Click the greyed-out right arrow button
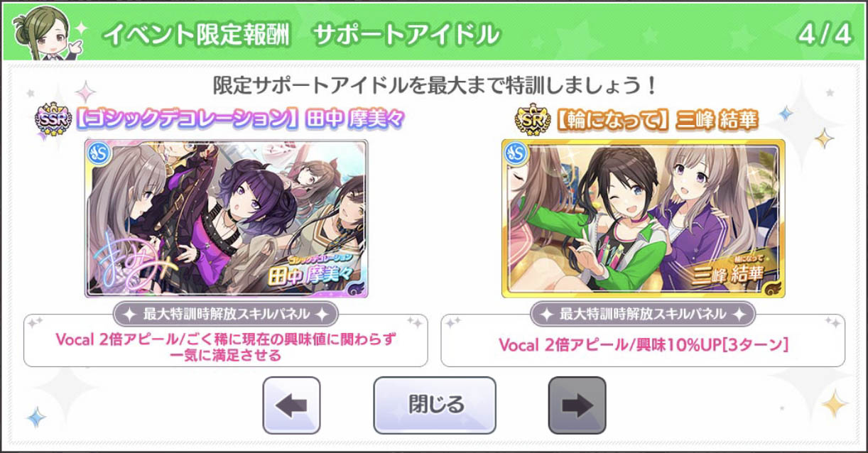This screenshot has width=868, height=453. coord(577,405)
